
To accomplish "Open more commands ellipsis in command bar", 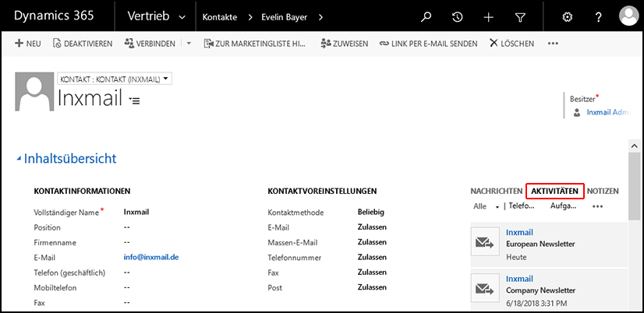I will point(553,44).
